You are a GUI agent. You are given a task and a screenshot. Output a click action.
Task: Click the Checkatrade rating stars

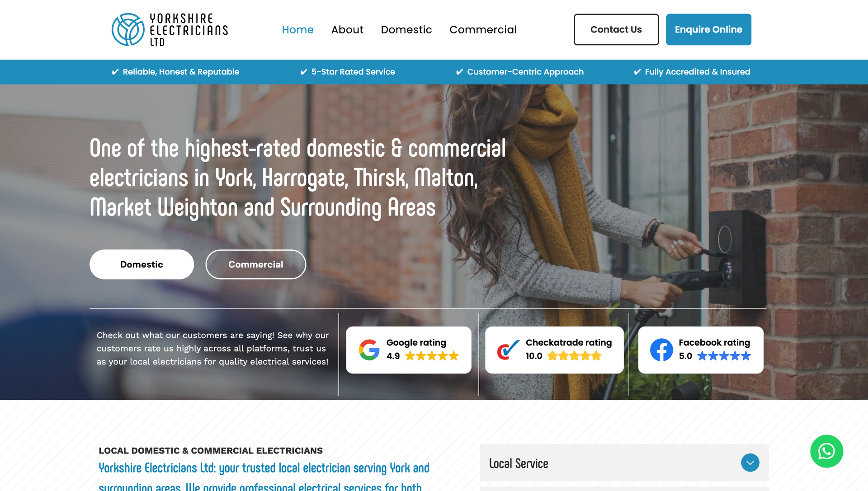[x=574, y=356]
